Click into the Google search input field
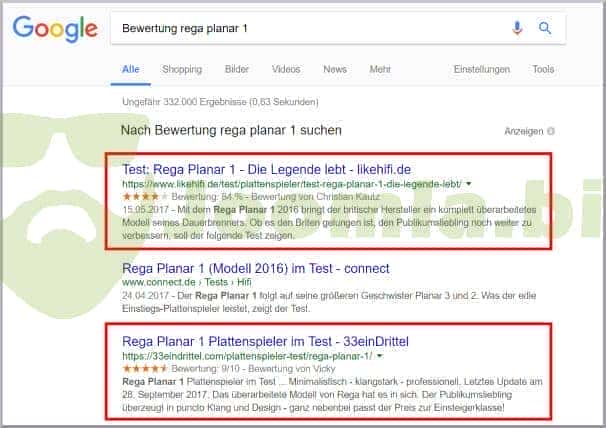 pyautogui.click(x=300, y=28)
